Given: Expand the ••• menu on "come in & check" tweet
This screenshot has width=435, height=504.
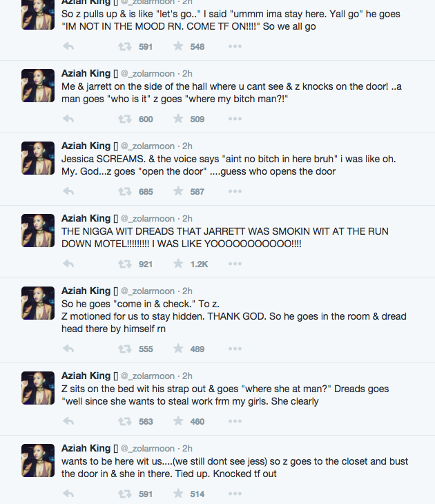Looking at the screenshot, I should 235,349.
